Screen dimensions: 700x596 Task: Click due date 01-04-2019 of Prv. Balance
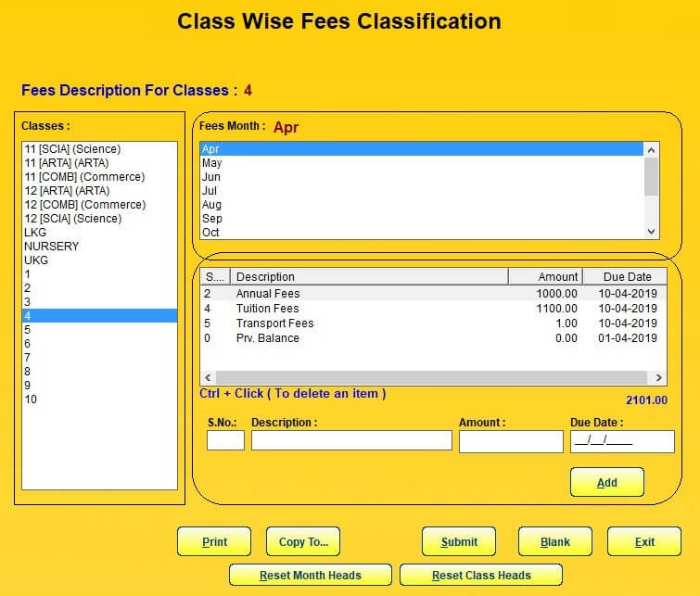(628, 337)
